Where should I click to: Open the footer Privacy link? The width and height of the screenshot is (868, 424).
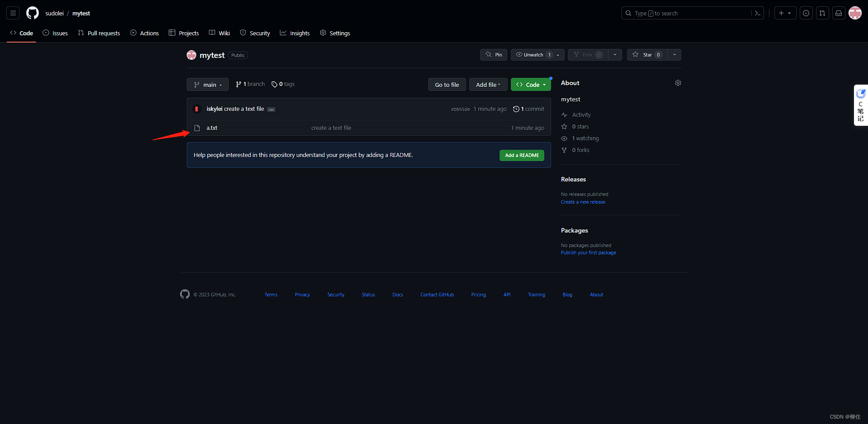[302, 295]
